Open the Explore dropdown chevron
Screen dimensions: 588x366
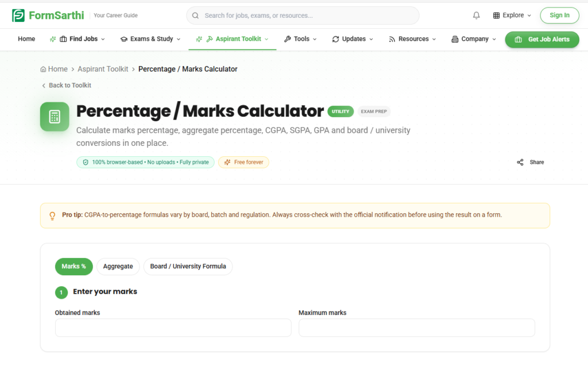coord(529,16)
